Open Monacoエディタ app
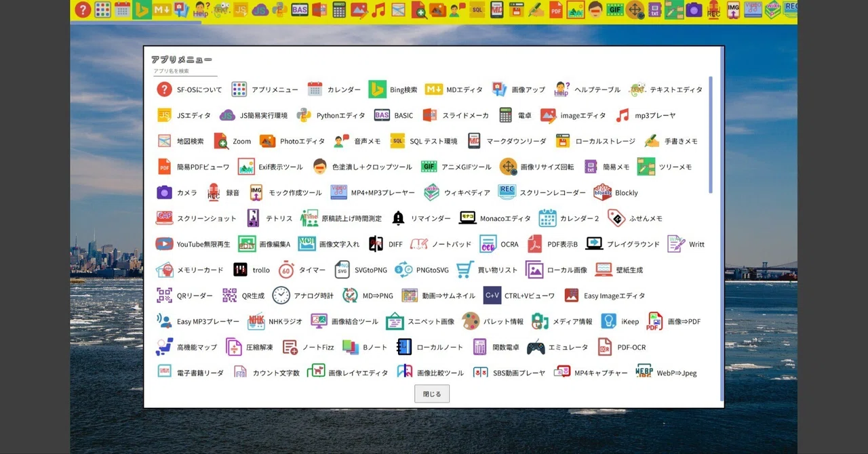Viewport: 868px width, 454px height. [495, 218]
